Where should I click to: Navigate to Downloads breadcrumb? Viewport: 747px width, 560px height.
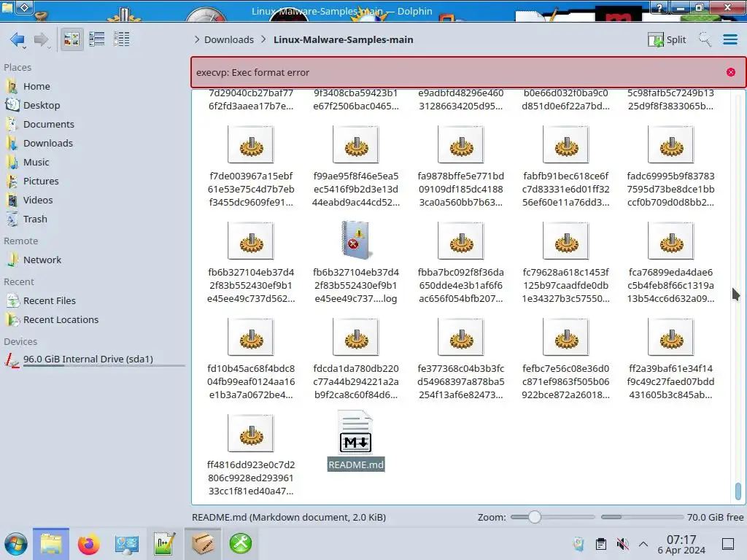[x=228, y=39]
